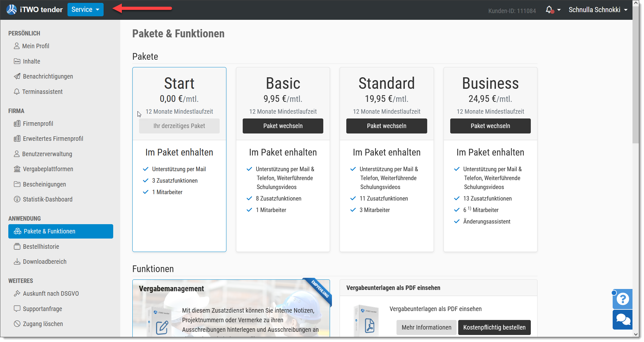The width and height of the screenshot is (644, 342).
Task: Click the Inhalte sidebar icon
Action: click(x=17, y=61)
